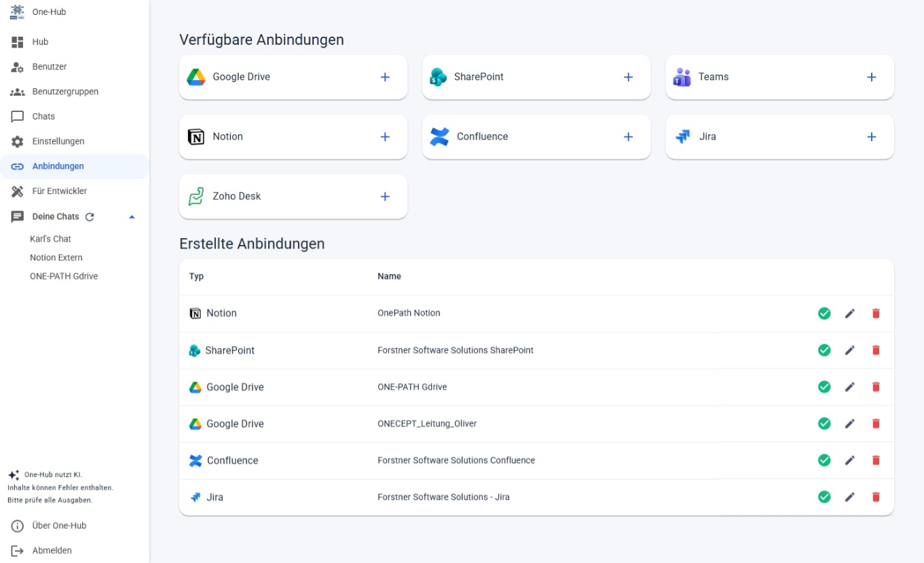Add a new Google Drive connection with the plus button

click(384, 77)
